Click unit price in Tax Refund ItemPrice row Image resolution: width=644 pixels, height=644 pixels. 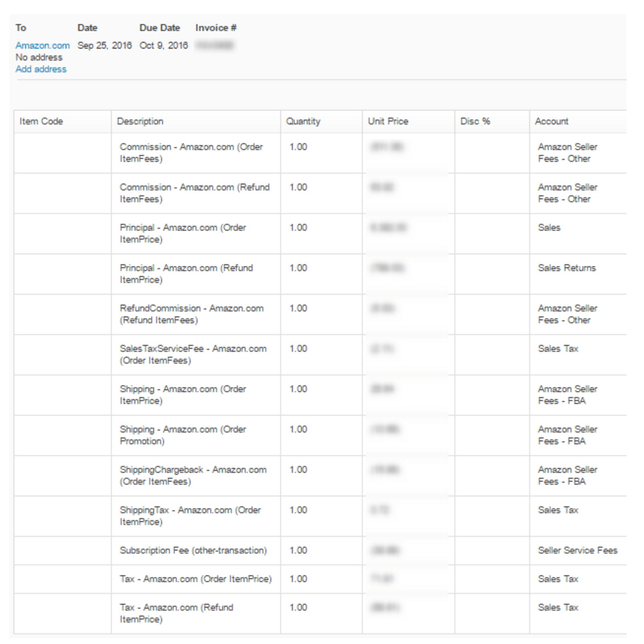pyautogui.click(x=385, y=608)
